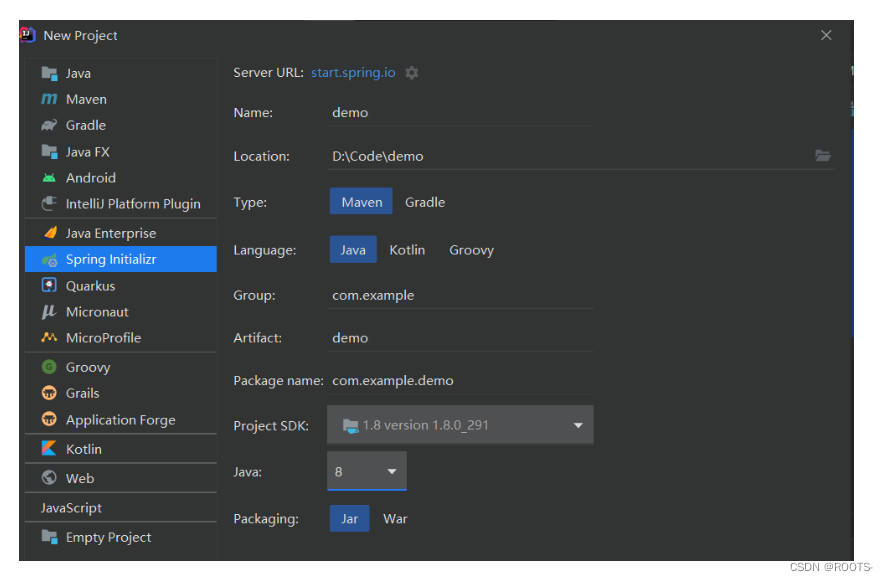Select Application Forge generator

tap(121, 420)
